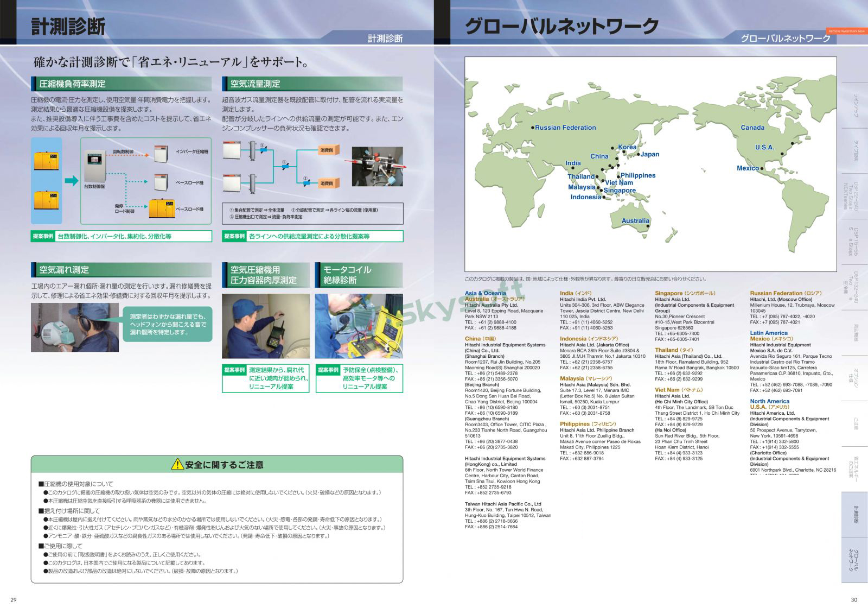Click the Indonesia label on map

pyautogui.click(x=586, y=197)
